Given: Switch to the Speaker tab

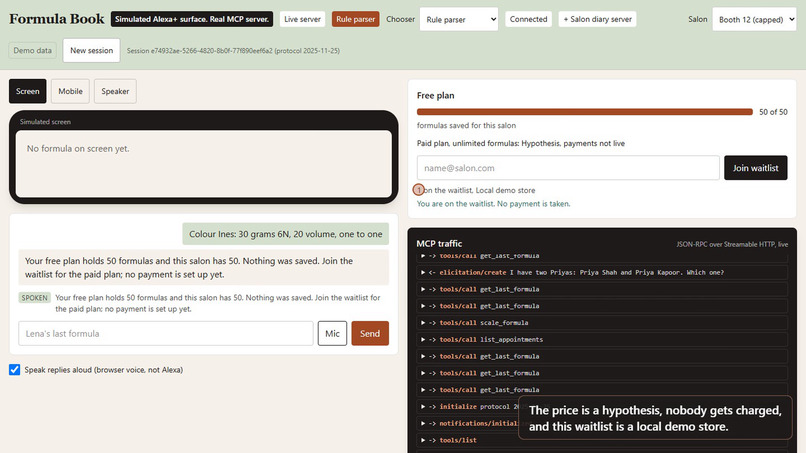Looking at the screenshot, I should [115, 91].
